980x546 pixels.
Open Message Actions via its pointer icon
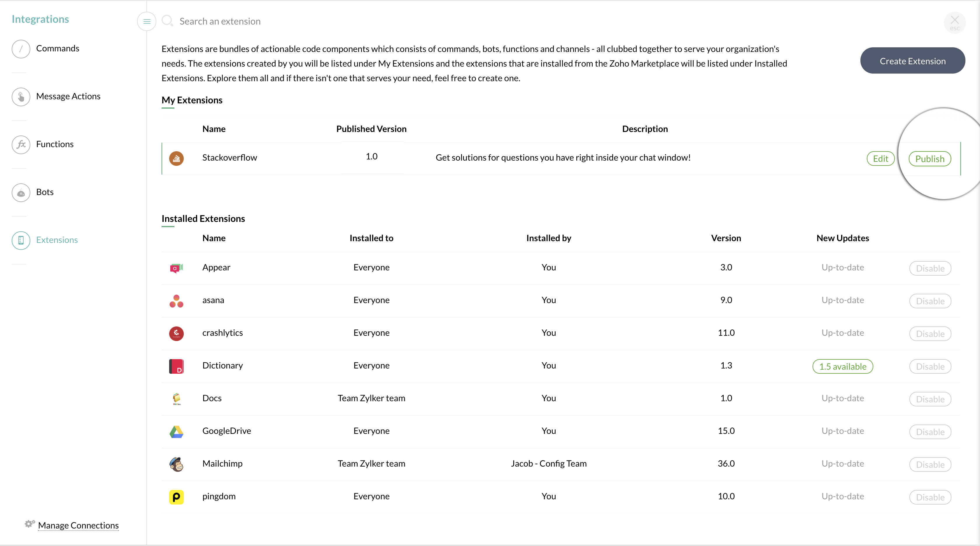[x=21, y=97]
